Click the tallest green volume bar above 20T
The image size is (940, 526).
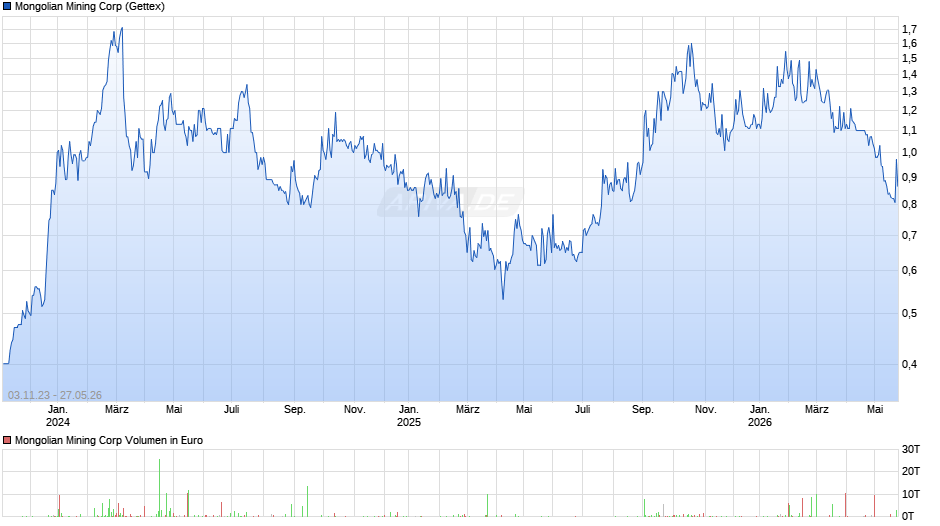coord(159,488)
